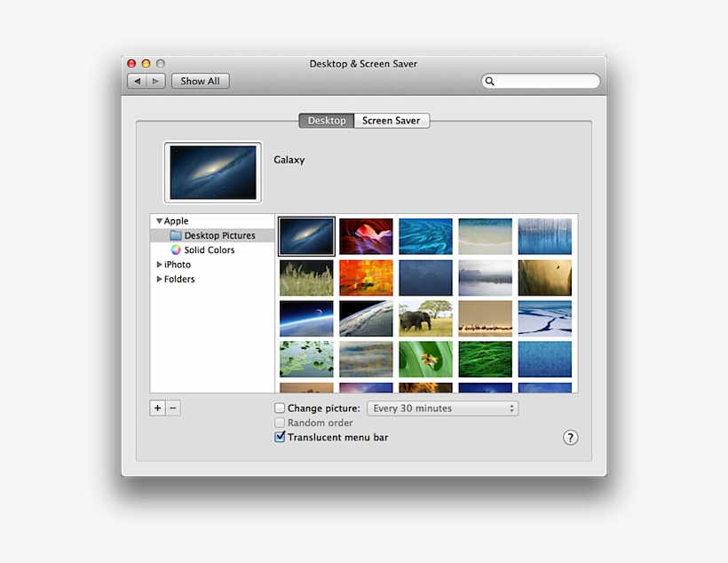728x563 pixels.
Task: Choose the Earth horizon with moon wallpaper
Action: pos(306,319)
